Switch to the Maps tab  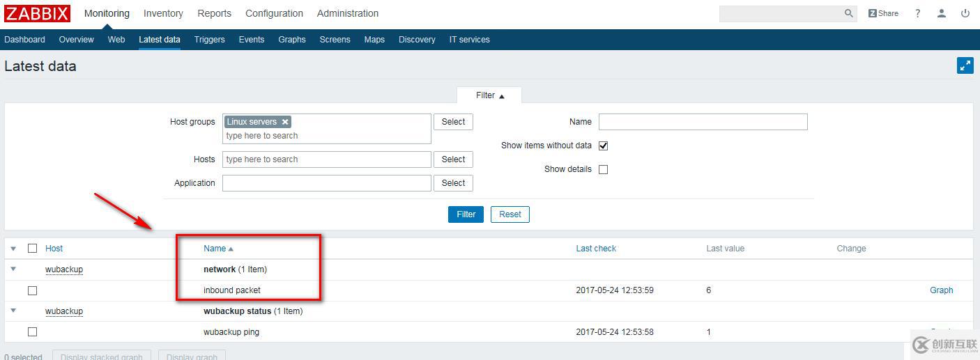374,40
